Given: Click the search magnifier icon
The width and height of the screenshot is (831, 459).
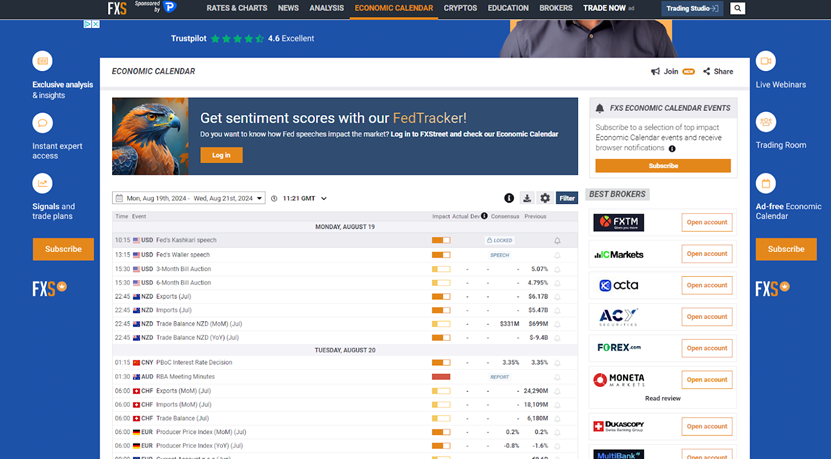Looking at the screenshot, I should (737, 8).
